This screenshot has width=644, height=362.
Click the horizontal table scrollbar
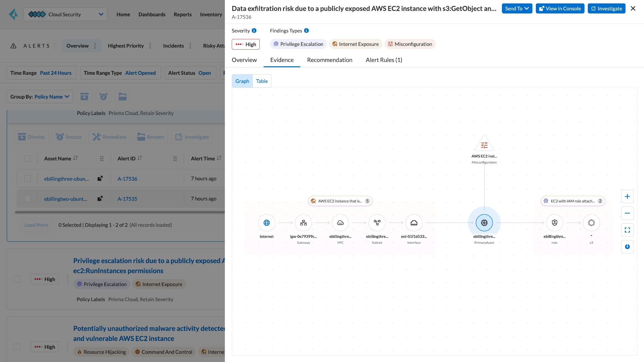[120, 212]
